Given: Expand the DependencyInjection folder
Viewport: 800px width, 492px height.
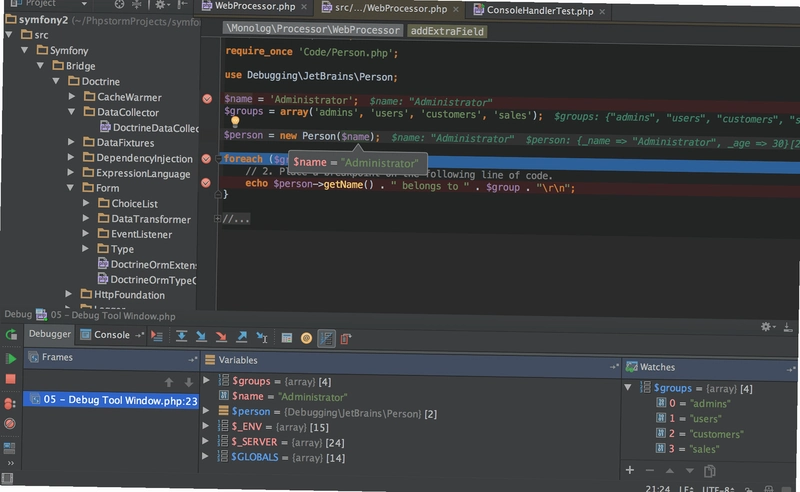Looking at the screenshot, I should click(x=71, y=157).
